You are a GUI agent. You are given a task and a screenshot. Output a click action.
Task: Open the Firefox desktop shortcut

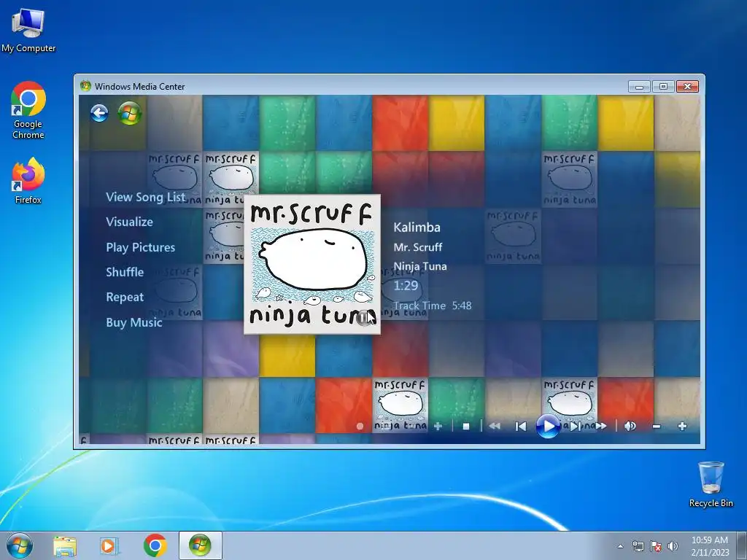point(28,181)
